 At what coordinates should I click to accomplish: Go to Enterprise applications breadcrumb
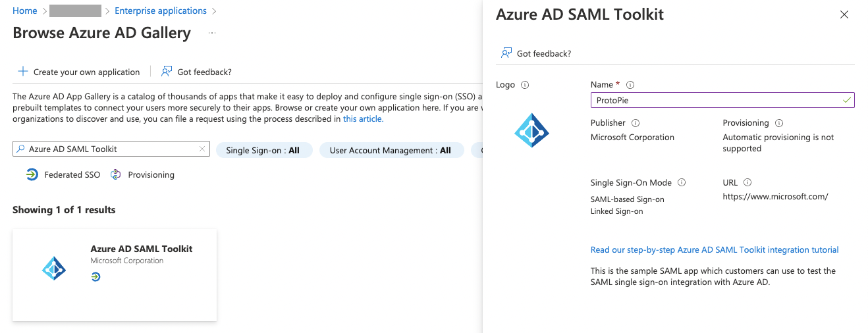[161, 11]
